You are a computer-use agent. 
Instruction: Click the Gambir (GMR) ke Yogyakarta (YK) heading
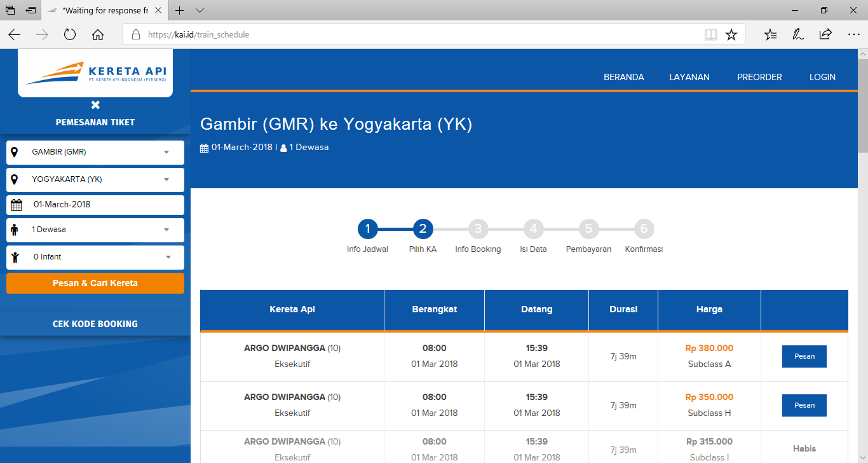coord(336,125)
